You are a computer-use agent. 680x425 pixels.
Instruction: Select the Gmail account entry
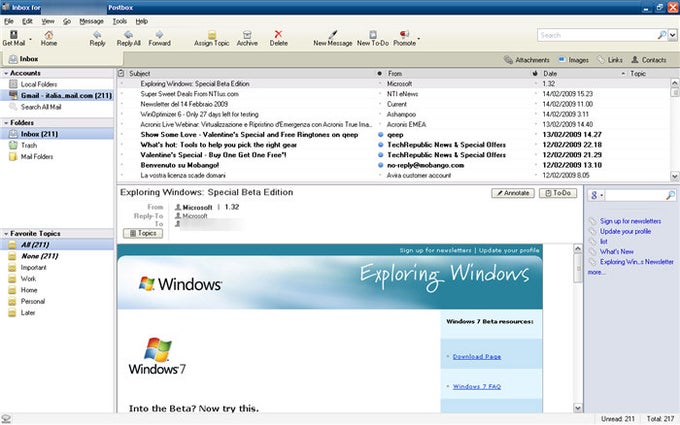tap(57, 95)
